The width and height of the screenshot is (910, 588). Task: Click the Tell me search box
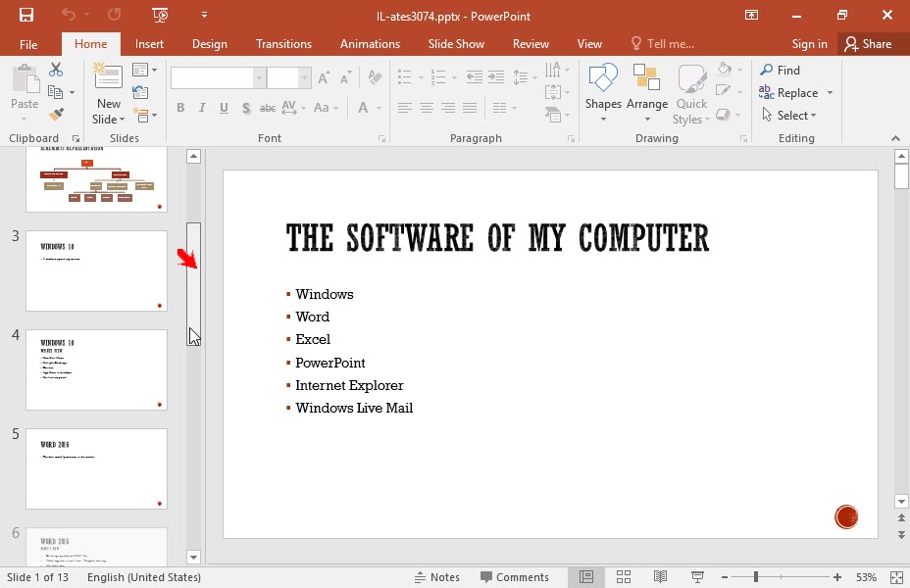coord(663,44)
